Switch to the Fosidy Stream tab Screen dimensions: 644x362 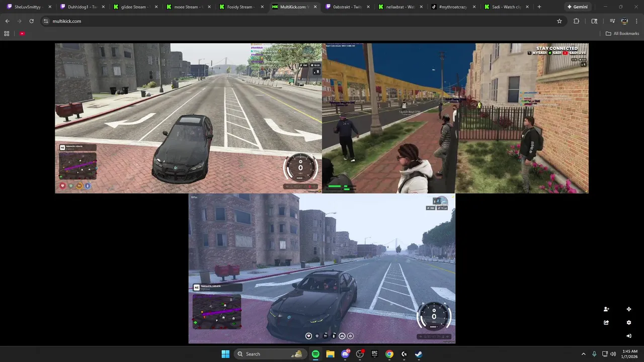(242, 7)
